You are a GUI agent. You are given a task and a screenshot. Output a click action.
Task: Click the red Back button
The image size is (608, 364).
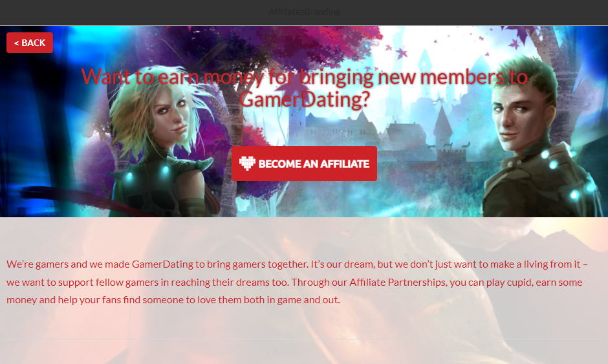pos(30,43)
